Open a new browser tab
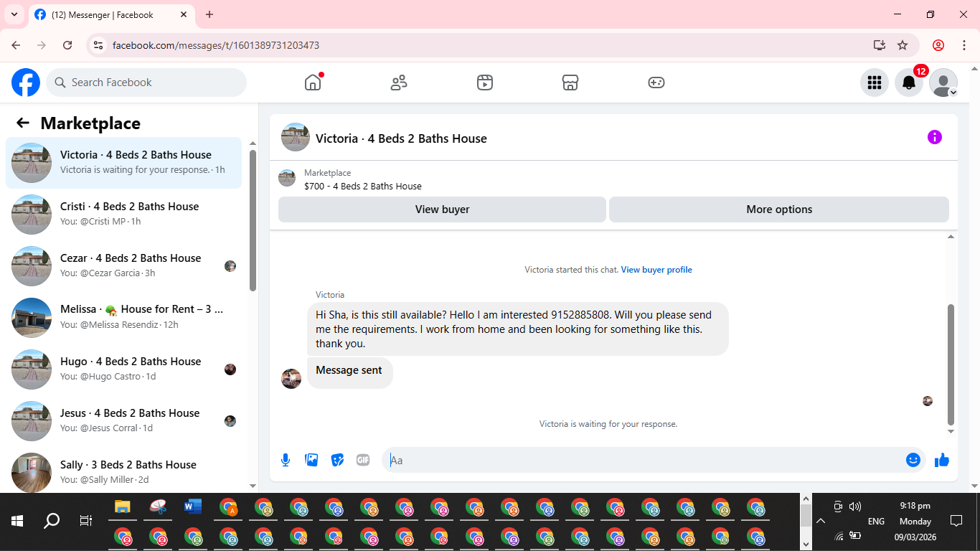Image resolution: width=980 pixels, height=551 pixels. 209,15
